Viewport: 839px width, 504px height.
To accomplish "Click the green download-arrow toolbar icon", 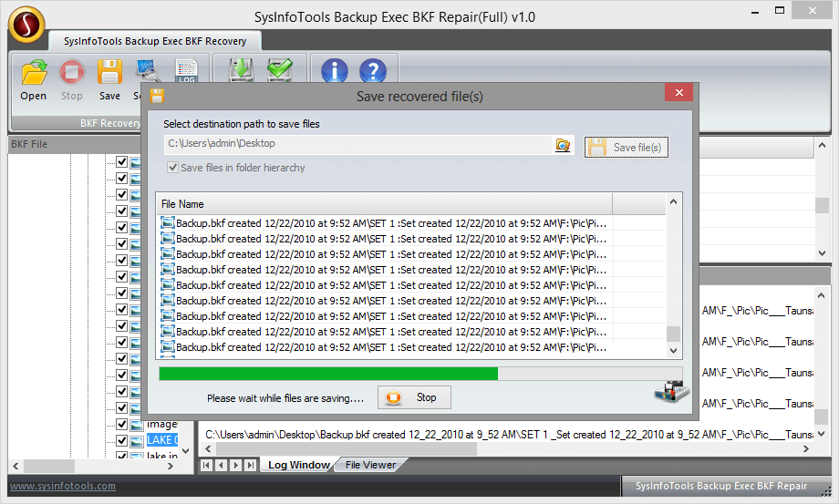I will click(x=242, y=70).
